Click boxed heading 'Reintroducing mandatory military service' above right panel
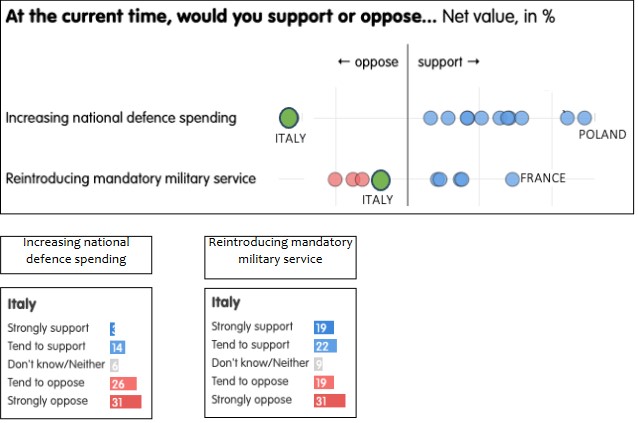 (279, 251)
